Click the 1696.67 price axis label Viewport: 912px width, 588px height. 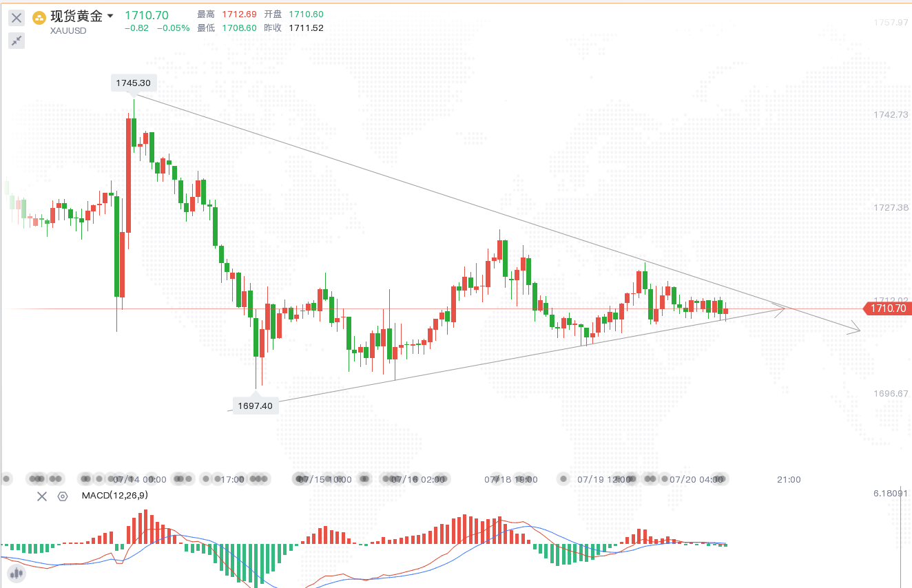coord(890,393)
